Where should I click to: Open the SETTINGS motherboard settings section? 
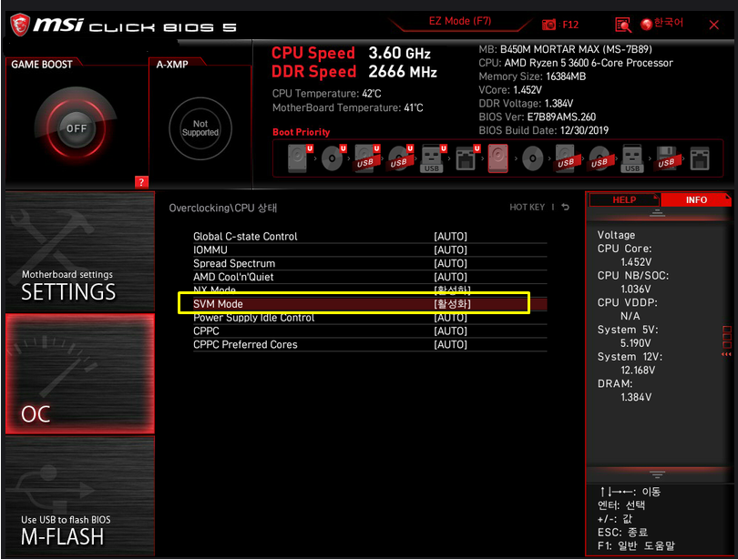(x=80, y=251)
